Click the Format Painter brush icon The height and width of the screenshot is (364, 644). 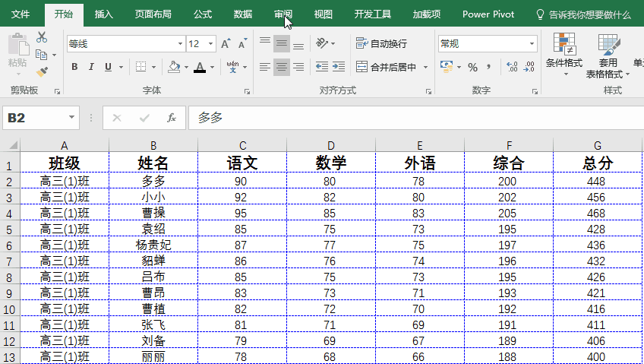coord(41,71)
